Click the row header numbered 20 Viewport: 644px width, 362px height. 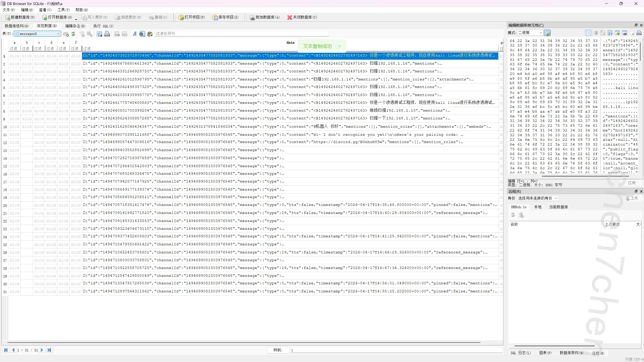click(5, 206)
